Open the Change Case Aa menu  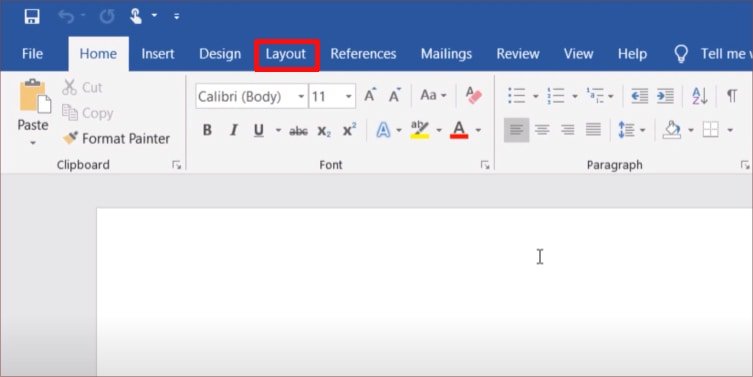(433, 95)
